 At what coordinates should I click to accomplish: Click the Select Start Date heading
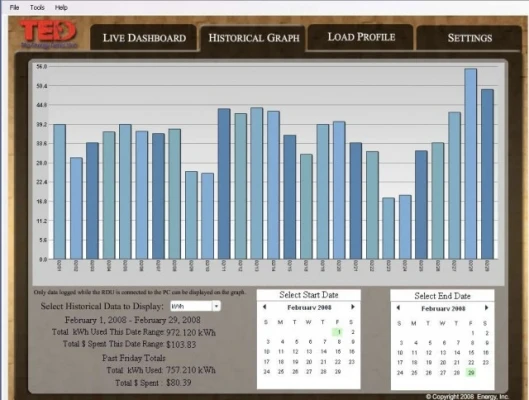click(309, 295)
